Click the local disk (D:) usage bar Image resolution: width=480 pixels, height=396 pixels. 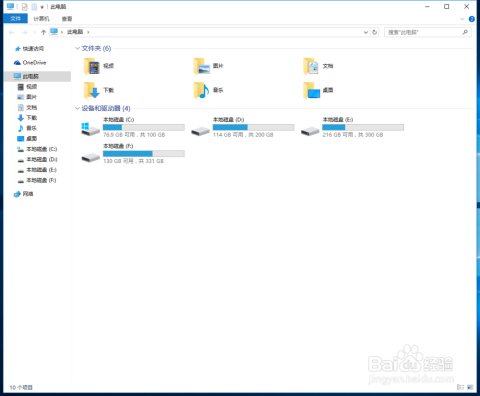click(x=253, y=127)
